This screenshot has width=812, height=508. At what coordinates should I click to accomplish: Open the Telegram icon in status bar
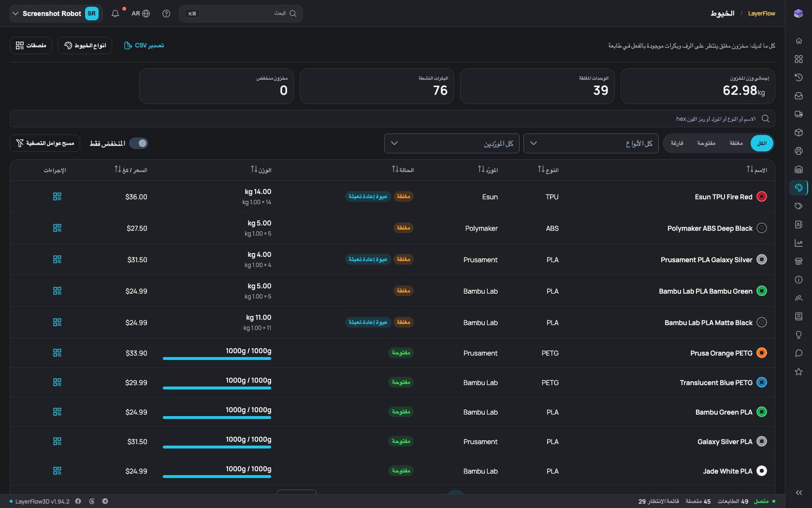(105, 501)
